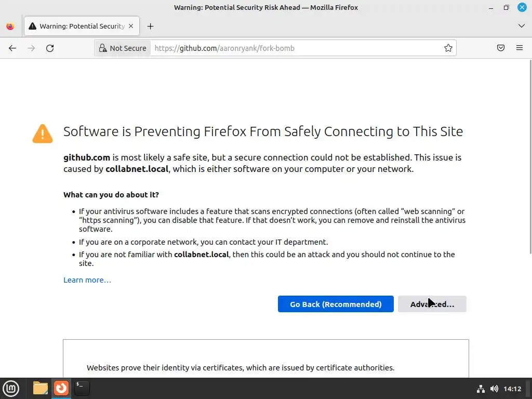Reload the current page

(x=50, y=48)
